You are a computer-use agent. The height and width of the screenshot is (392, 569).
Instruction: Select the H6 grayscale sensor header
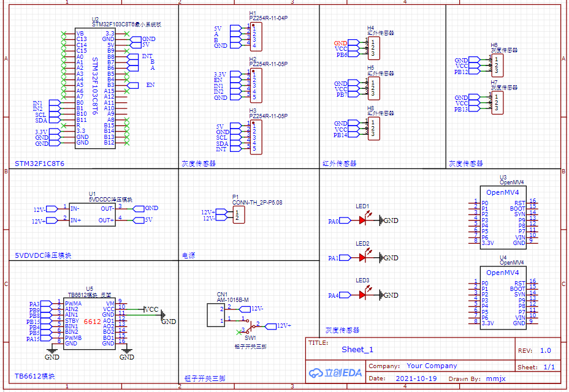pos(497,66)
